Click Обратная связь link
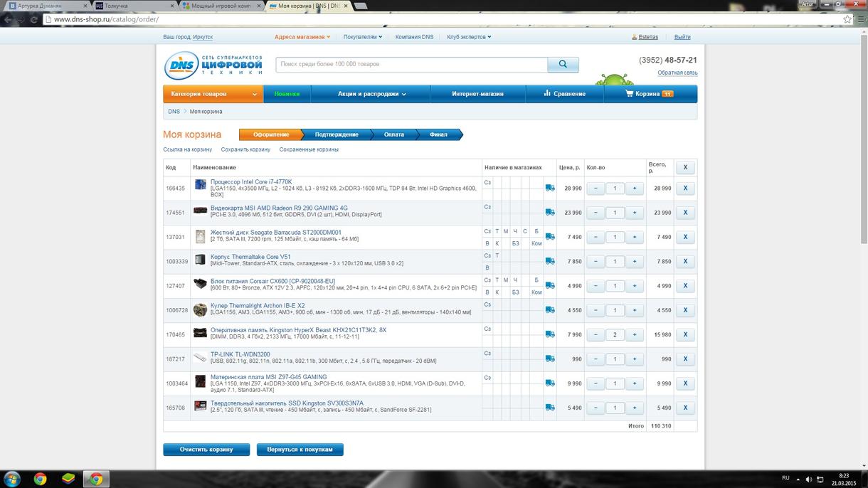Image resolution: width=868 pixels, height=488 pixels. point(677,73)
